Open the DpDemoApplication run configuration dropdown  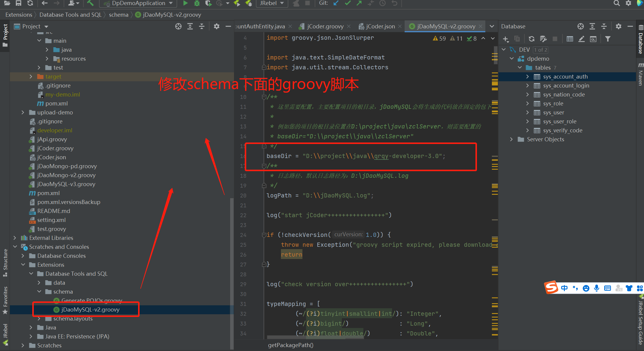(138, 3)
